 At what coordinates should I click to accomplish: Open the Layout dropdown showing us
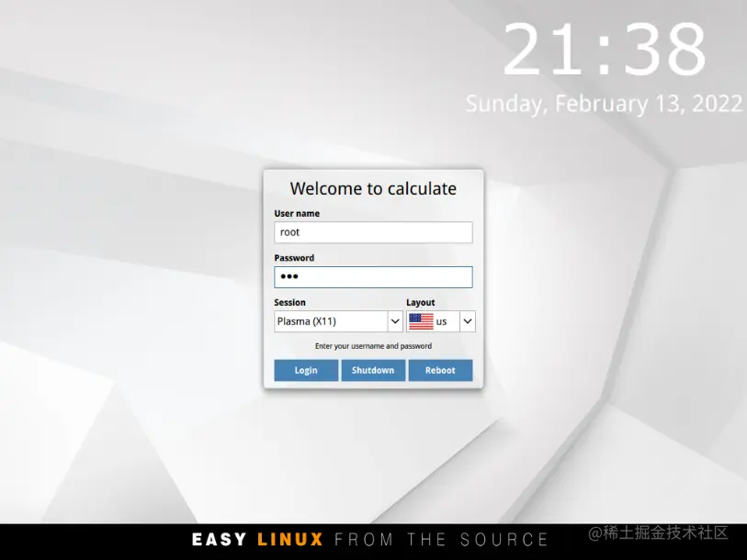(x=441, y=321)
